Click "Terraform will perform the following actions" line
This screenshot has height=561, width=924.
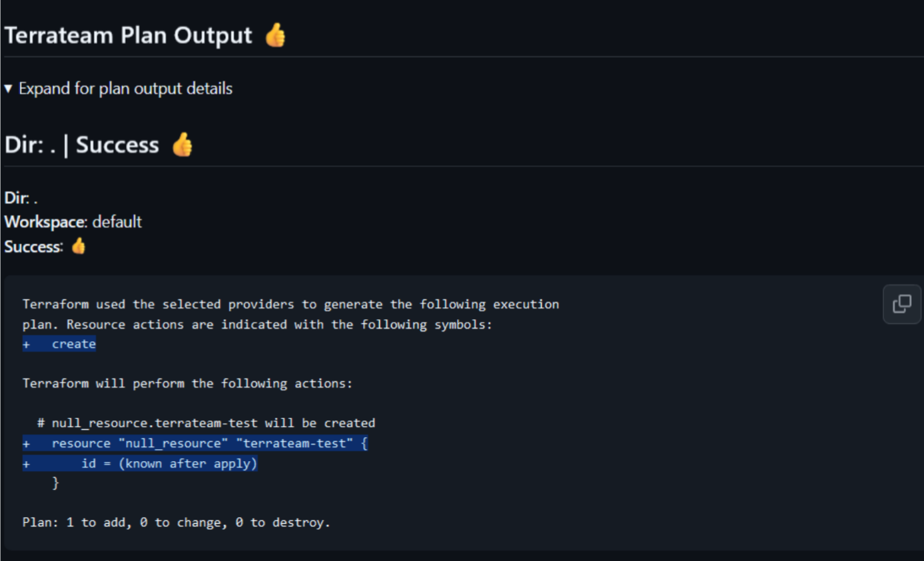click(x=188, y=384)
